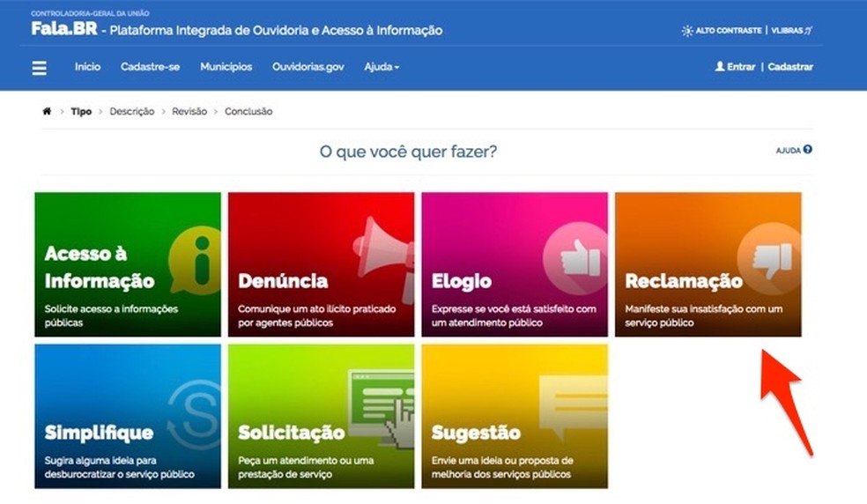Click 'Expresse se você está satisfeito' text
The image size is (867, 504).
pos(514,316)
